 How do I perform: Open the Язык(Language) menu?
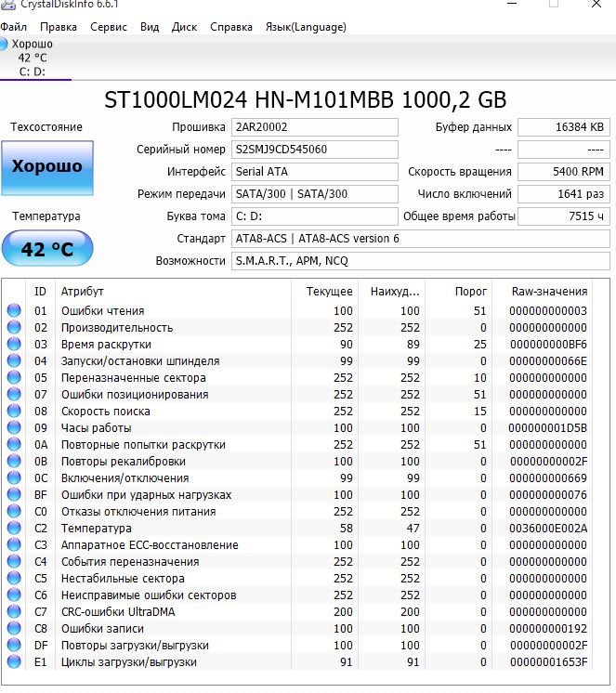point(306,27)
